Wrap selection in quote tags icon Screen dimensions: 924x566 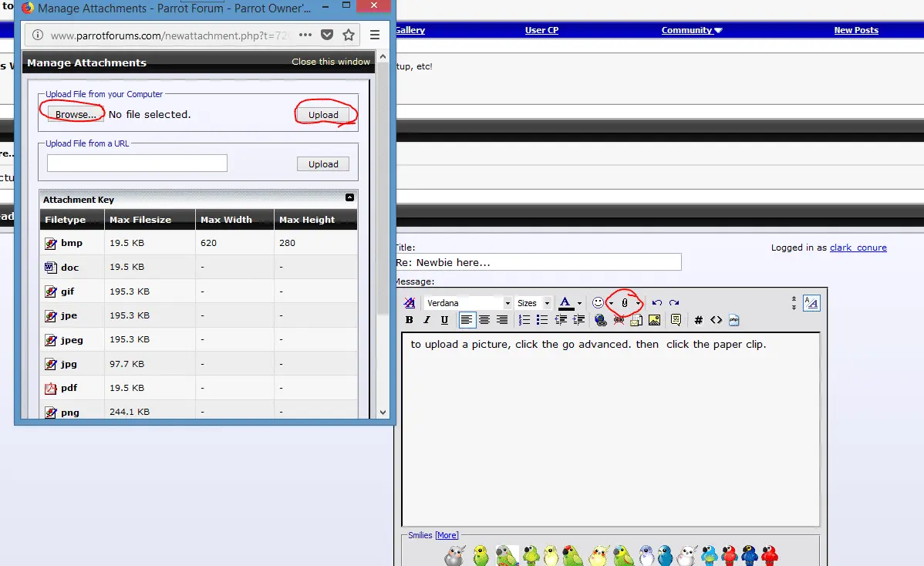coord(676,320)
